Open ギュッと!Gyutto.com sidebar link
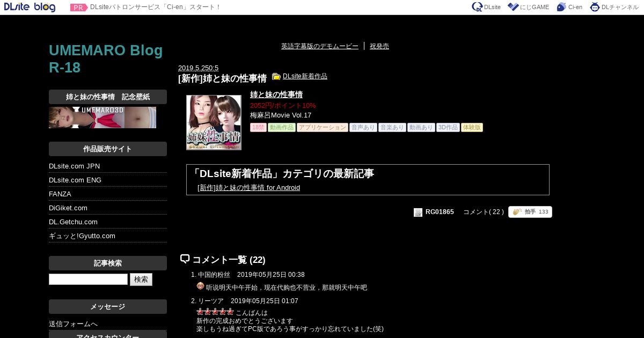This screenshot has width=644, height=338. coord(82,236)
